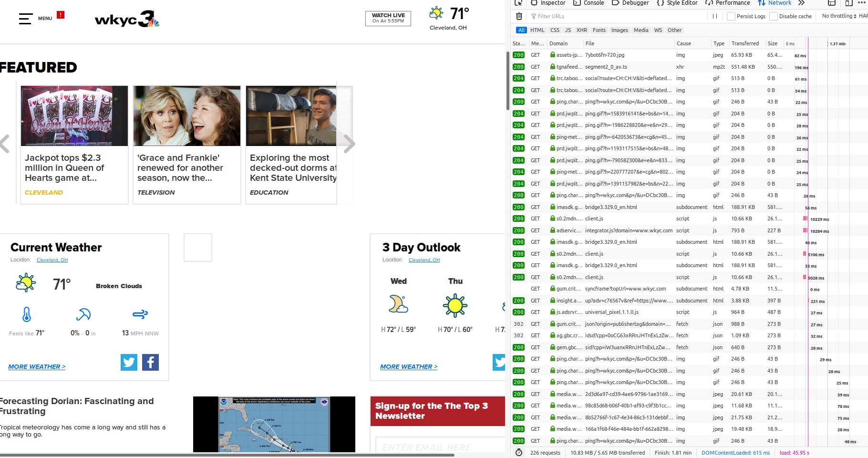Click the page horizontal scrollbar
This screenshot has width=868, height=458.
pyautogui.click(x=227, y=455)
